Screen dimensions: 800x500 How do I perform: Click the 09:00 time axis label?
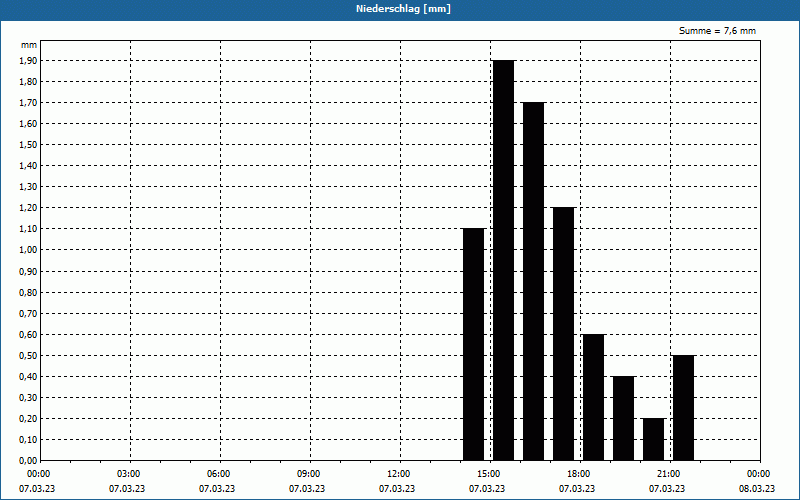311,474
